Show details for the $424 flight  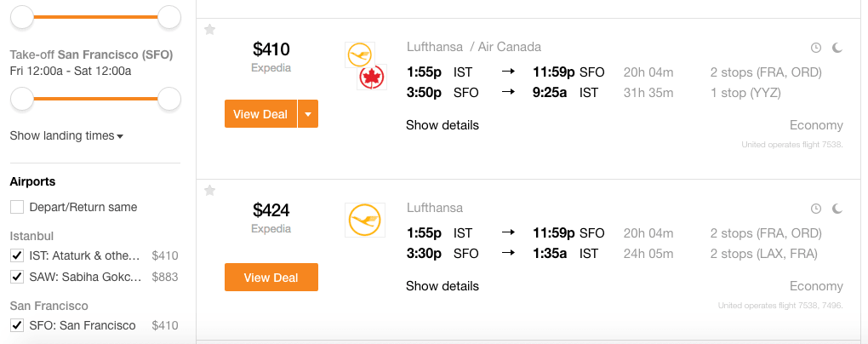443,286
